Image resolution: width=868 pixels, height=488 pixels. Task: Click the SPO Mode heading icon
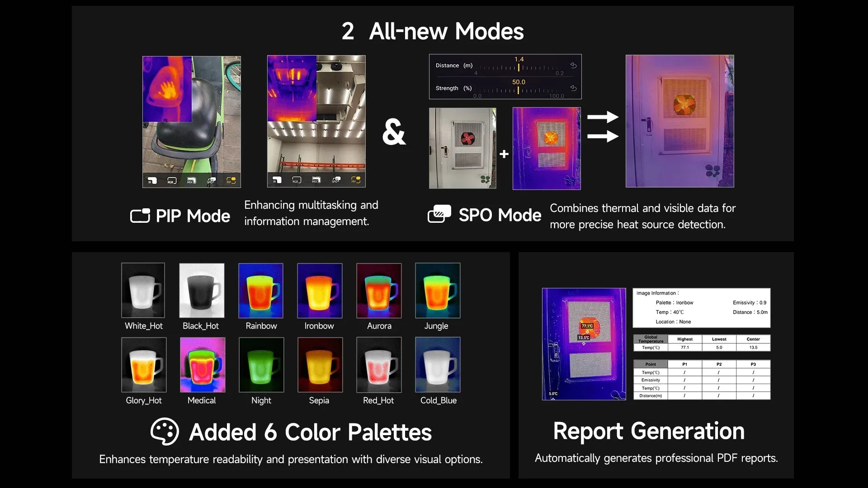(x=439, y=214)
